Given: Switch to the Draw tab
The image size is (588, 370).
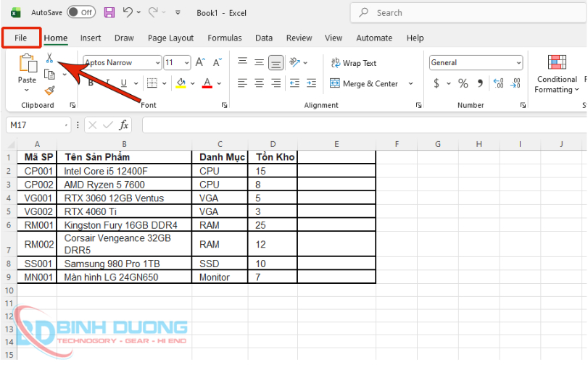Looking at the screenshot, I should coord(124,38).
